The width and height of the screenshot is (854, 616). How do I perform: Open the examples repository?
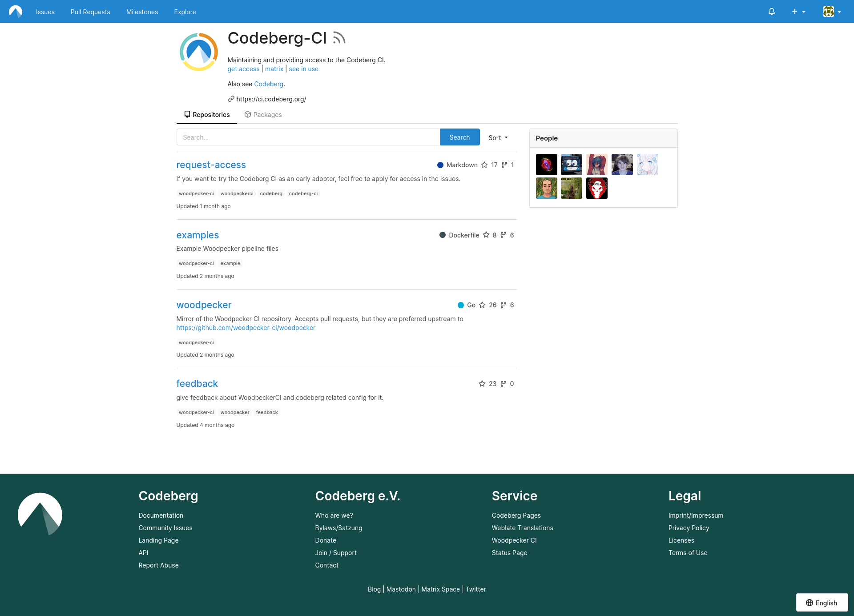click(197, 235)
